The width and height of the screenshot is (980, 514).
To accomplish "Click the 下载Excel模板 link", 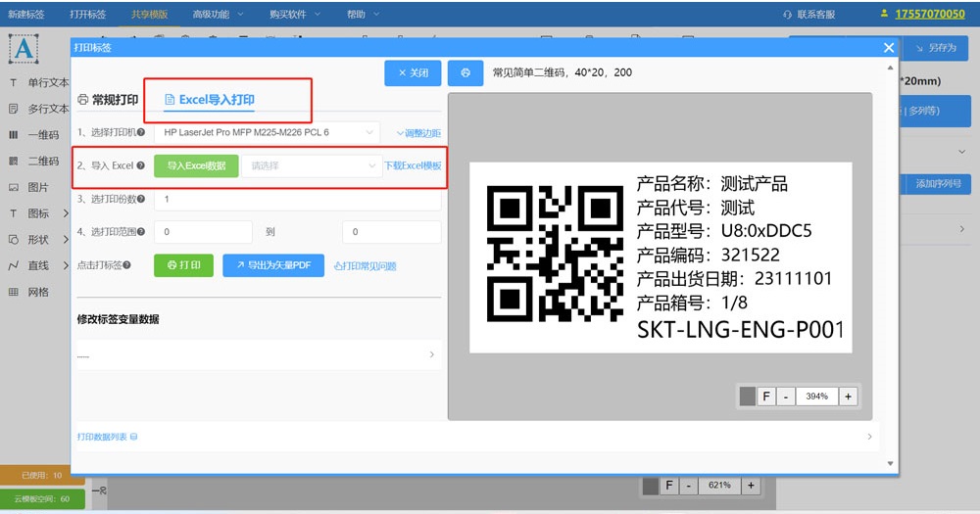I will click(413, 166).
